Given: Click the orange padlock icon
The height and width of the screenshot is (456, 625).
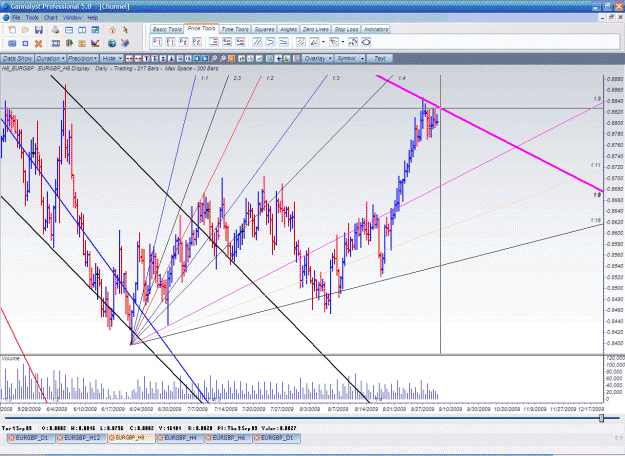Looking at the screenshot, I should (x=112, y=30).
